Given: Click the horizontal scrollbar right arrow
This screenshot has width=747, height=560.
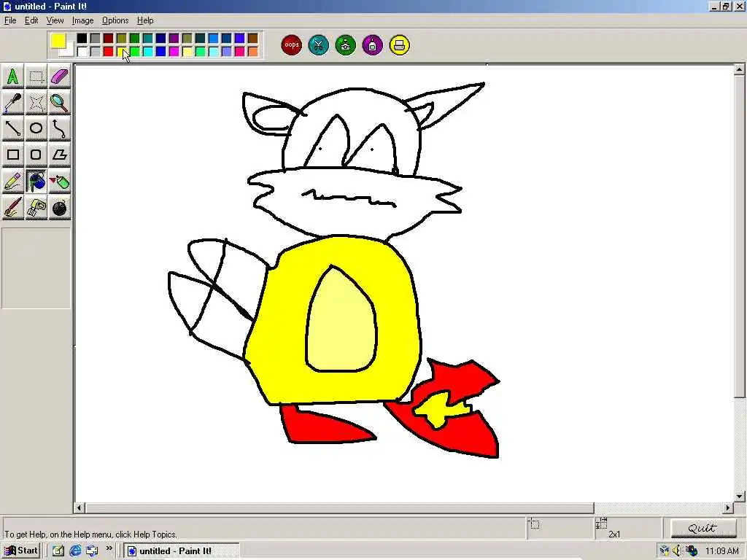Looking at the screenshot, I should 727,508.
